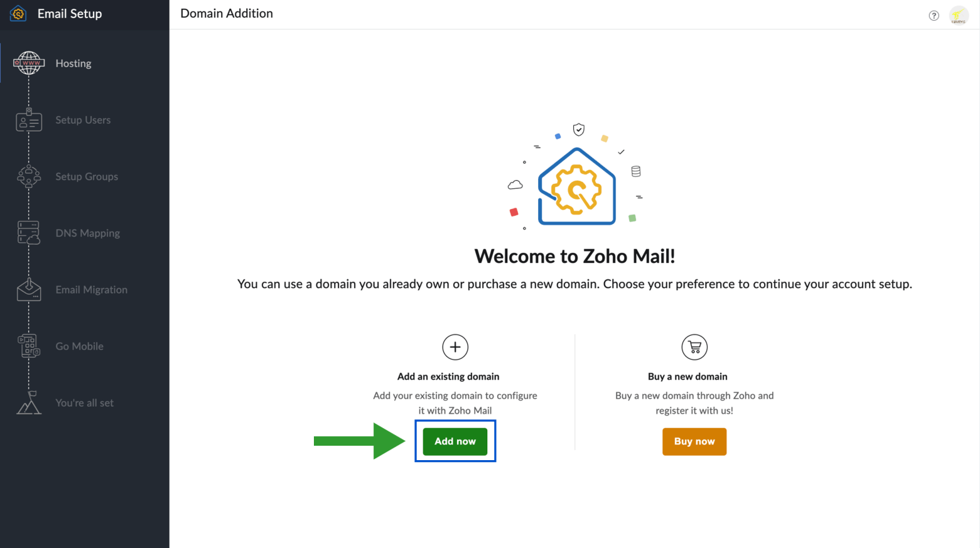The width and height of the screenshot is (980, 548).
Task: Select the Hosting step label
Action: [x=73, y=63]
